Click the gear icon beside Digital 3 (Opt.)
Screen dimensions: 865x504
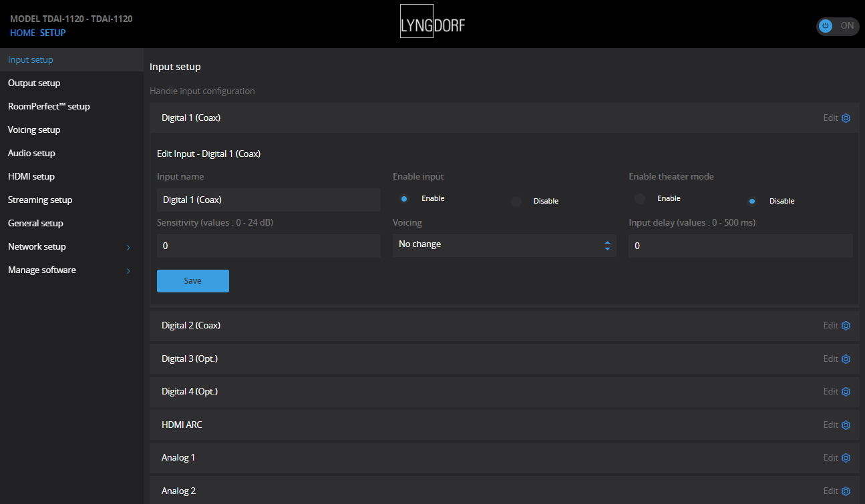[x=846, y=358]
